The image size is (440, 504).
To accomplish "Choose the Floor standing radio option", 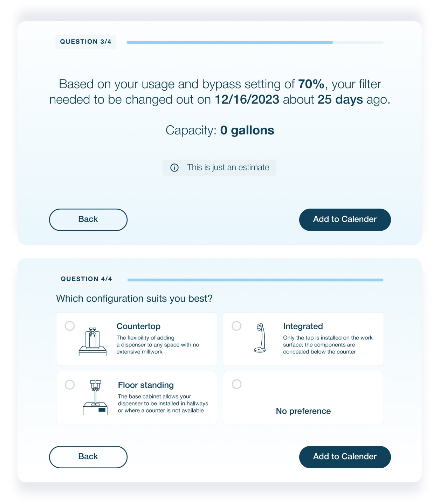I will [x=70, y=385].
